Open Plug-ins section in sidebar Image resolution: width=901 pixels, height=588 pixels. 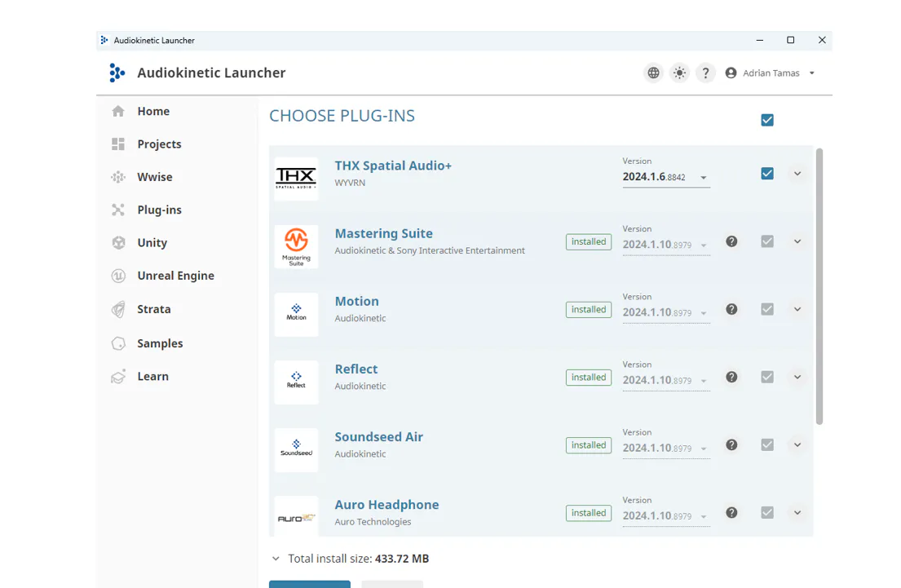[159, 210]
